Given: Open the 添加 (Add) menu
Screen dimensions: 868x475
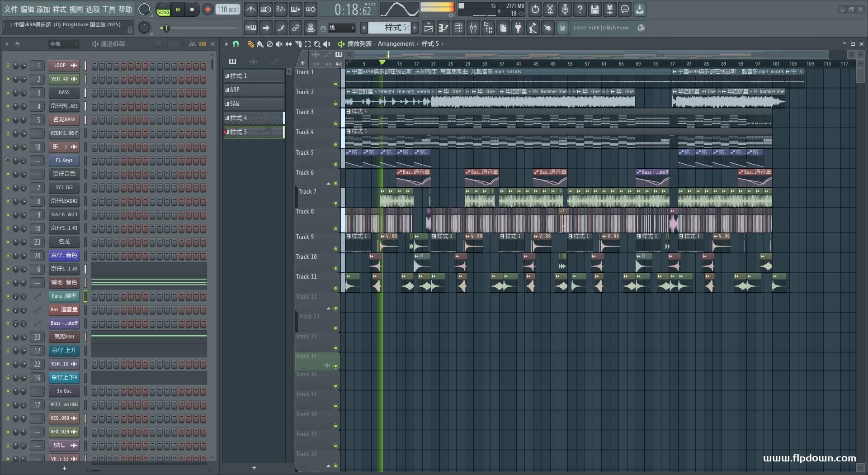Looking at the screenshot, I should pos(43,9).
